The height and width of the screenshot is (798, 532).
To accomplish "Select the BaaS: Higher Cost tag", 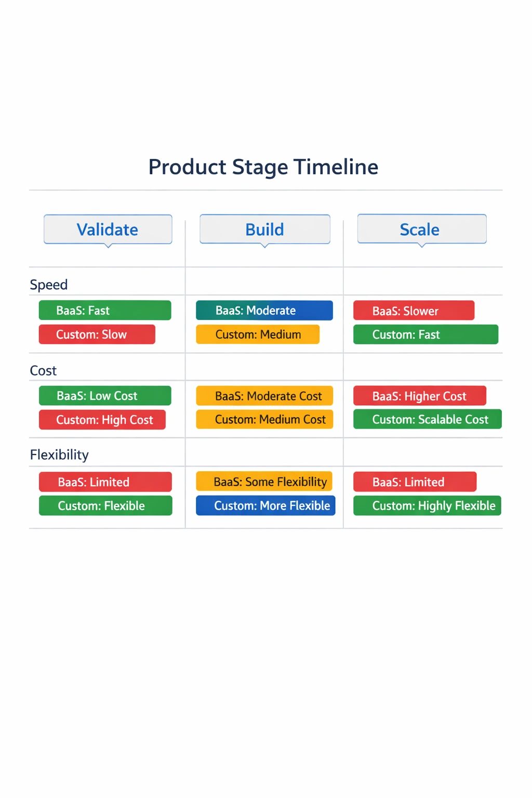I will point(419,396).
